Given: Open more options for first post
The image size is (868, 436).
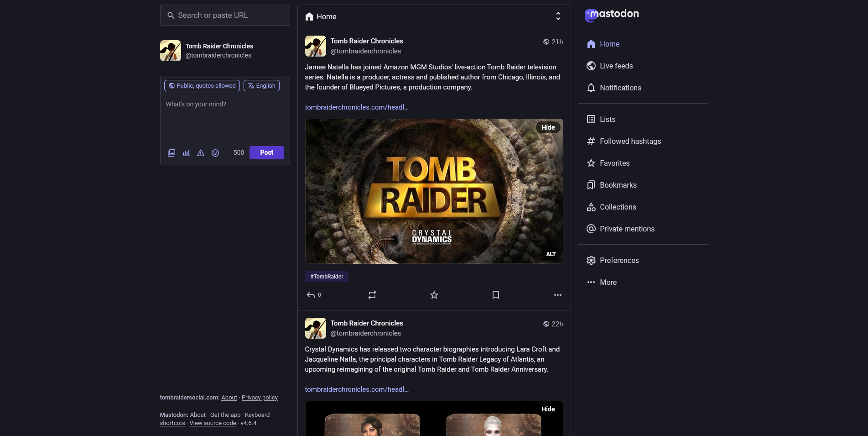Looking at the screenshot, I should (x=558, y=295).
